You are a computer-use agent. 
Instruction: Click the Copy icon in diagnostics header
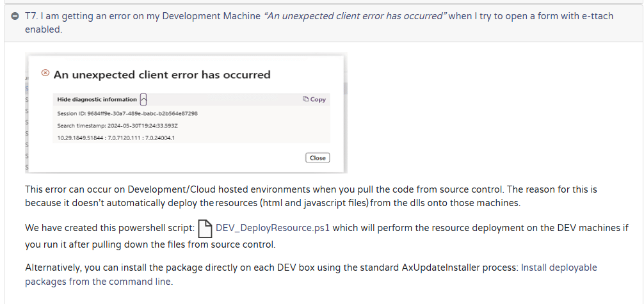click(x=306, y=99)
